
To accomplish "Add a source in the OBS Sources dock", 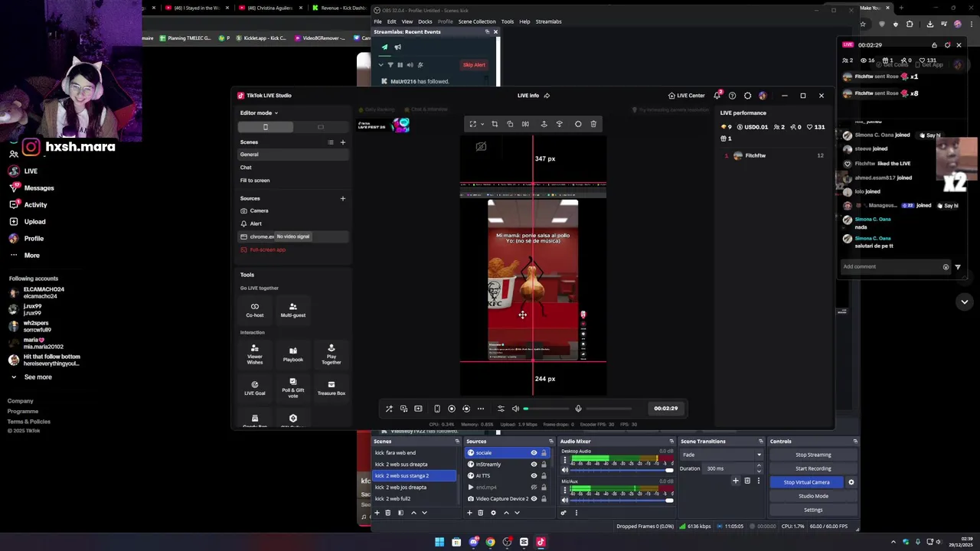I will pyautogui.click(x=469, y=513).
